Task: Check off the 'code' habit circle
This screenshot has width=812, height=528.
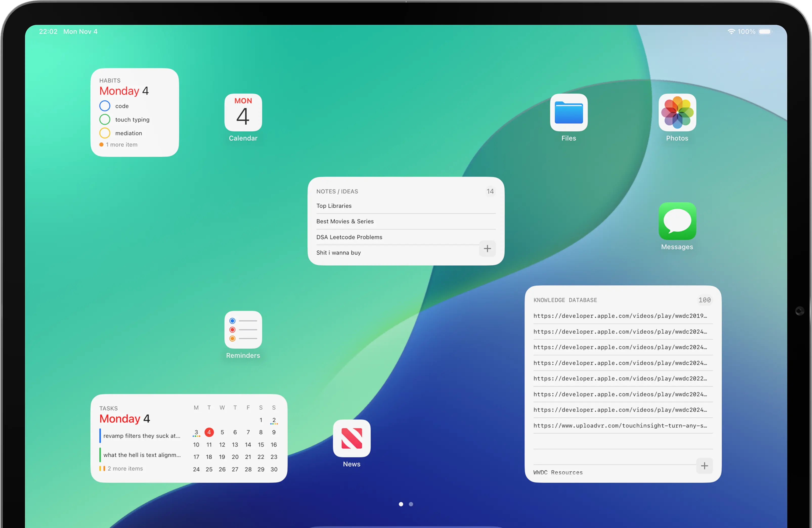Action: [105, 106]
